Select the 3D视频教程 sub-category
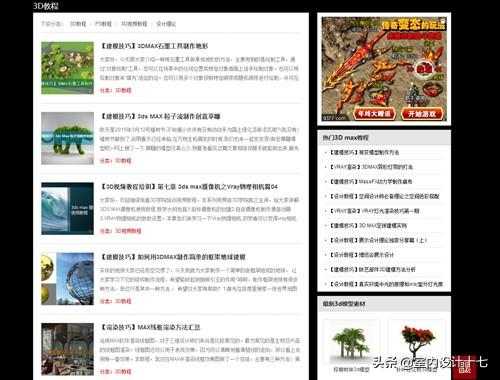 (134, 24)
